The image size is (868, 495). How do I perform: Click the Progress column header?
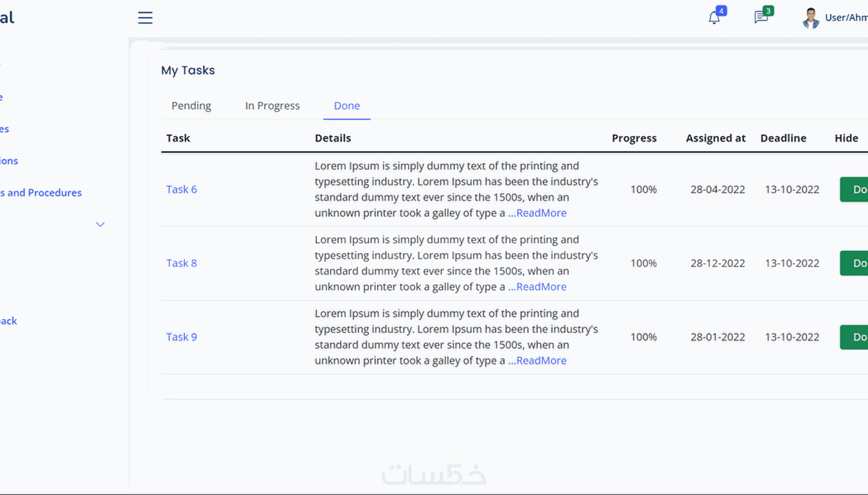pos(634,138)
